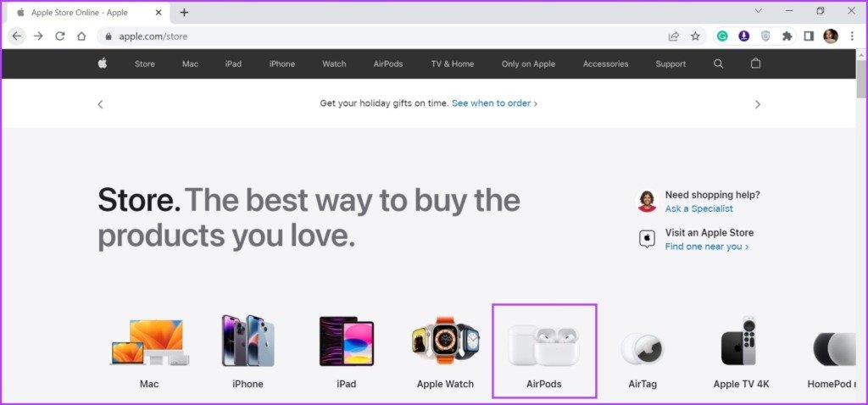Click 'Ask a Specialist' link

[698, 208]
